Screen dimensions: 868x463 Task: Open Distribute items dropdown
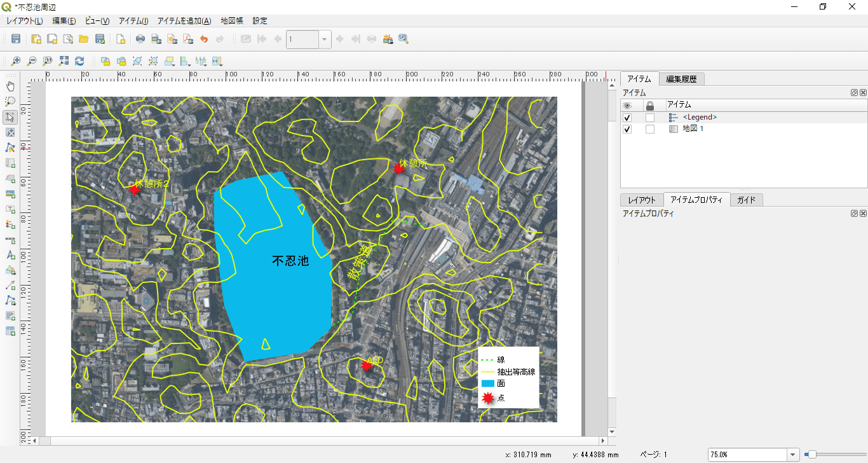pos(201,62)
